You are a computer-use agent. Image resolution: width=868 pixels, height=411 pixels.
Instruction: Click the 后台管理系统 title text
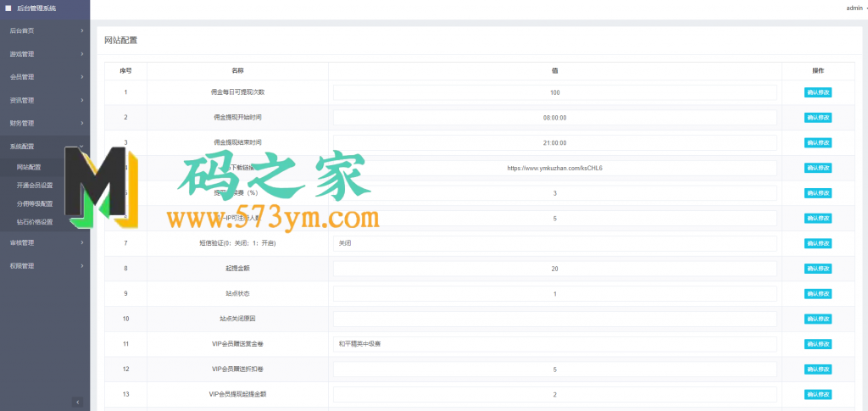coord(36,8)
